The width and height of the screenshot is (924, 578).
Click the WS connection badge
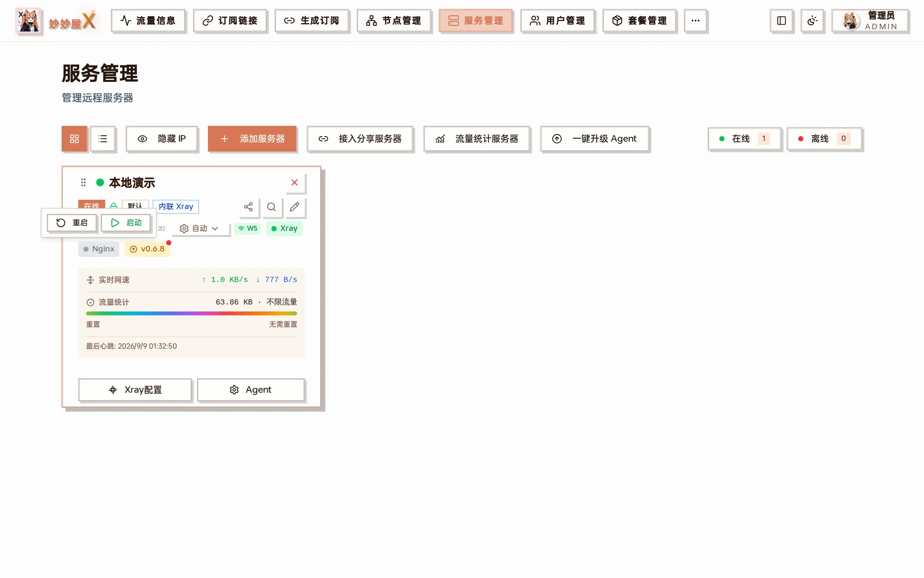tap(248, 228)
